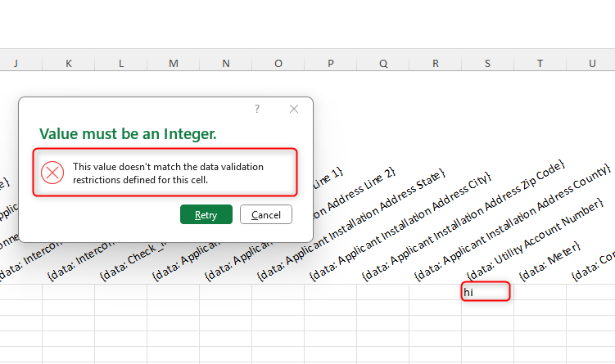Click the data validation restriction message text
The image size is (615, 364).
[168, 173]
